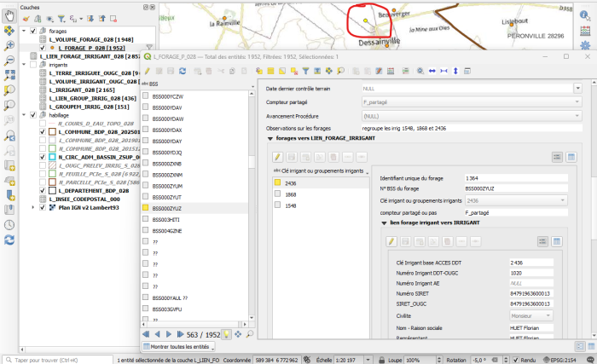
Task: Toggle editing mode pencil in attribute table
Action: tap(147, 71)
